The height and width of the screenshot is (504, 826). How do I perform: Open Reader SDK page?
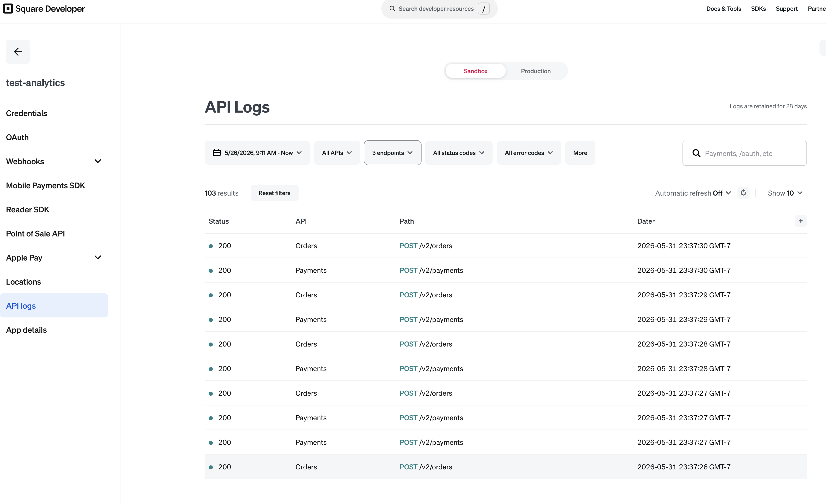(x=28, y=210)
